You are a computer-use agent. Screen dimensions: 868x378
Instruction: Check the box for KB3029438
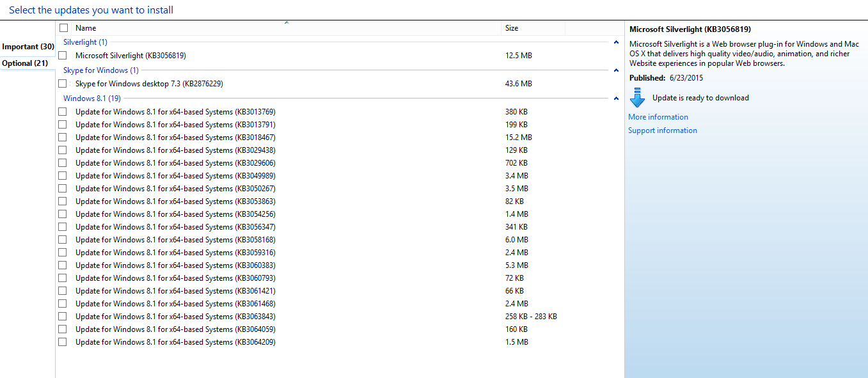coord(62,150)
